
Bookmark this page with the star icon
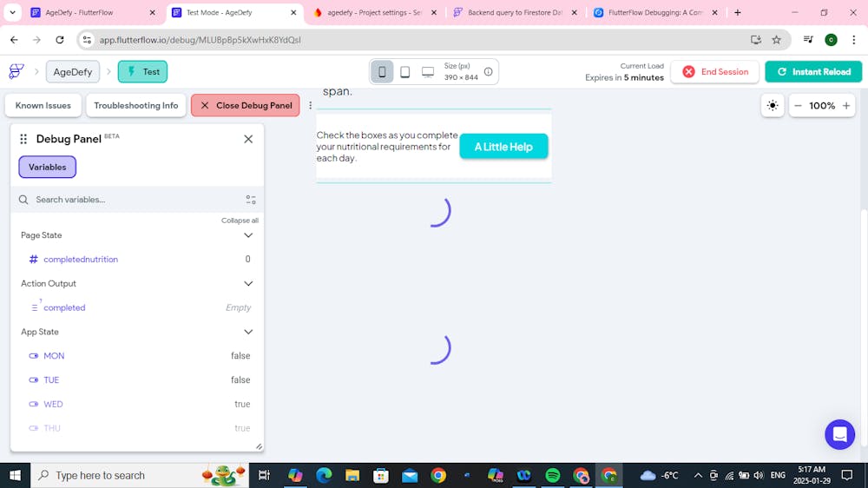click(777, 40)
